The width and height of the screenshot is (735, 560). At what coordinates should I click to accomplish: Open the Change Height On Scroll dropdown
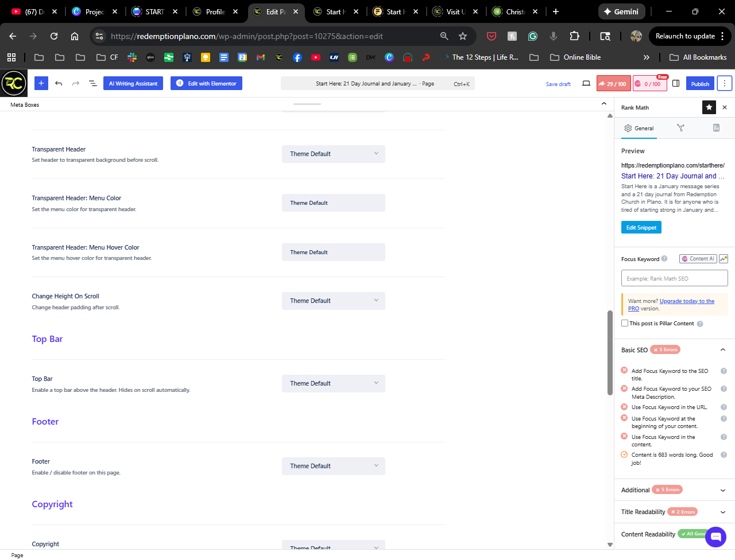click(x=333, y=301)
